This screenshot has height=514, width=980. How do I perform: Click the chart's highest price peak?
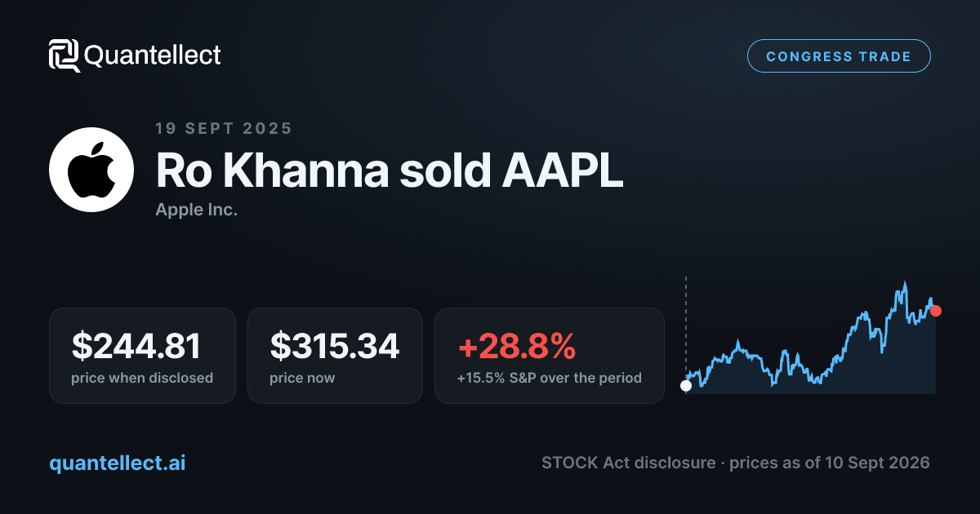(905, 285)
